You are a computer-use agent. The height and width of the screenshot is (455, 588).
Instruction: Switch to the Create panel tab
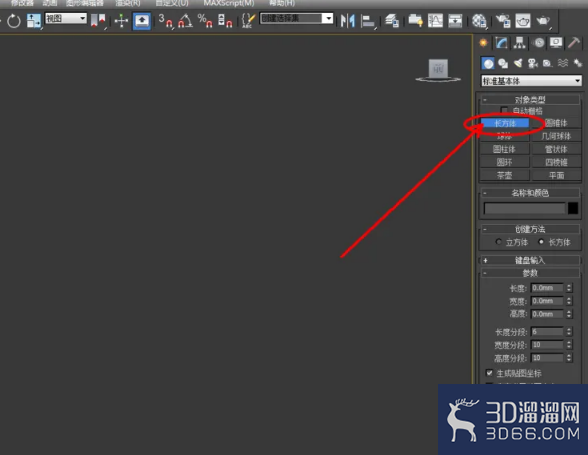click(483, 43)
